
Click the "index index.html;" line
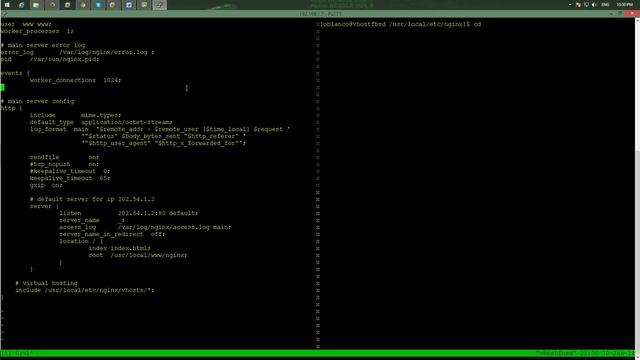(x=120, y=248)
